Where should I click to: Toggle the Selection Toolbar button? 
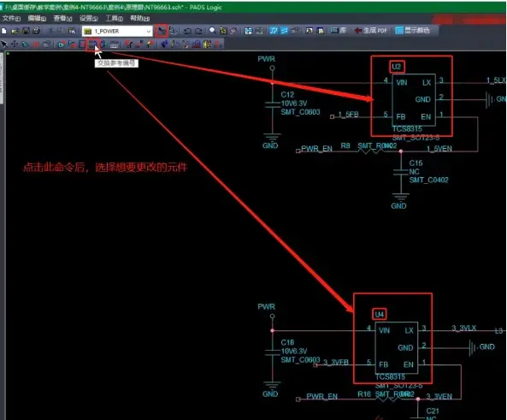point(162,31)
